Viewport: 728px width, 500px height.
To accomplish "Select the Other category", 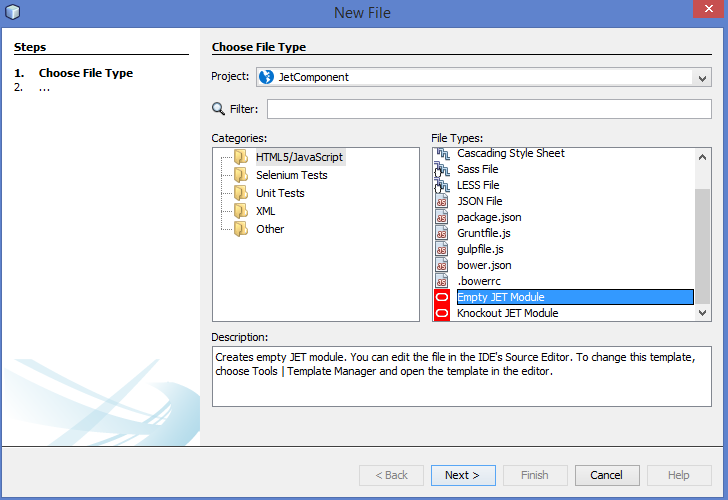I will tap(270, 229).
